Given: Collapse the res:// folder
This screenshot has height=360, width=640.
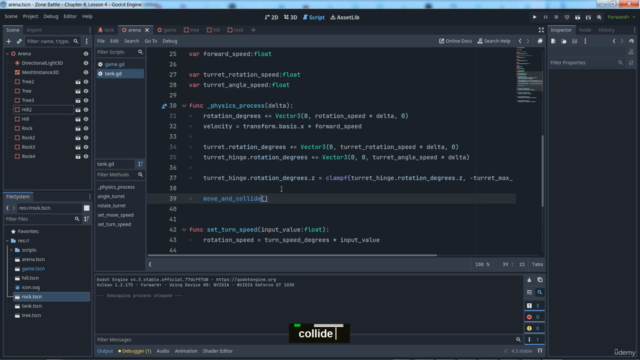Looking at the screenshot, I should 7,241.
